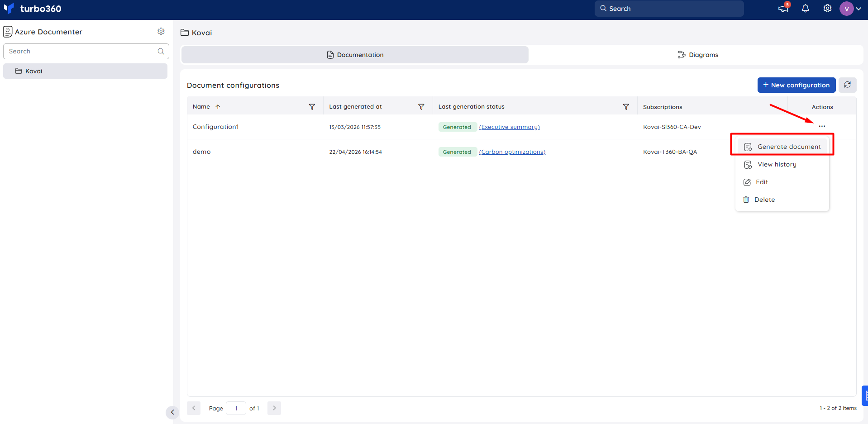Open the notifications bell
The width and height of the screenshot is (868, 424).
tap(806, 9)
